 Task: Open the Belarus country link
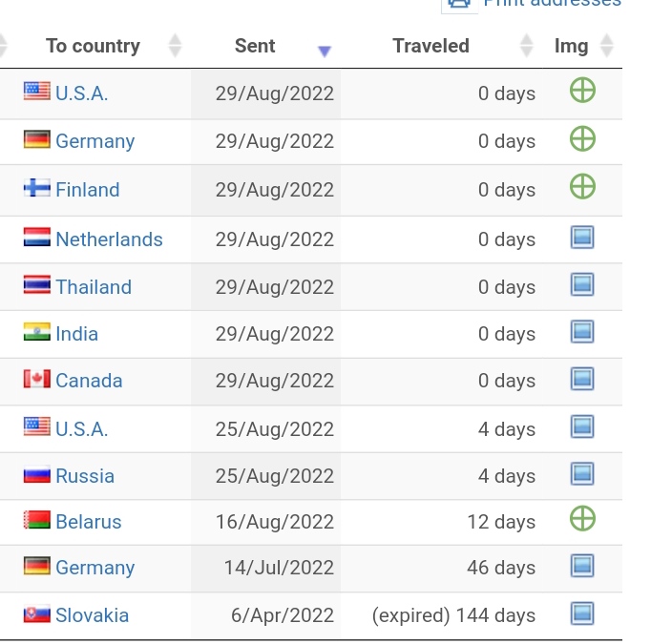(89, 522)
